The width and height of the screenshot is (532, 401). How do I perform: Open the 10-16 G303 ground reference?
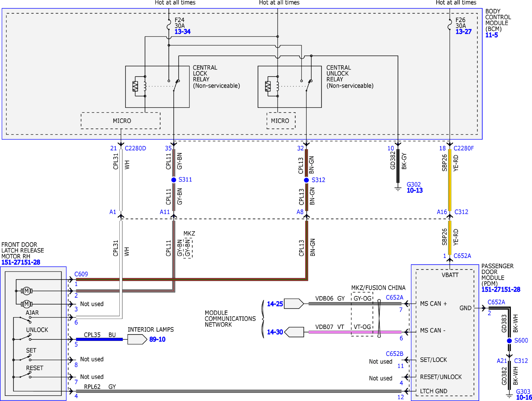click(524, 397)
